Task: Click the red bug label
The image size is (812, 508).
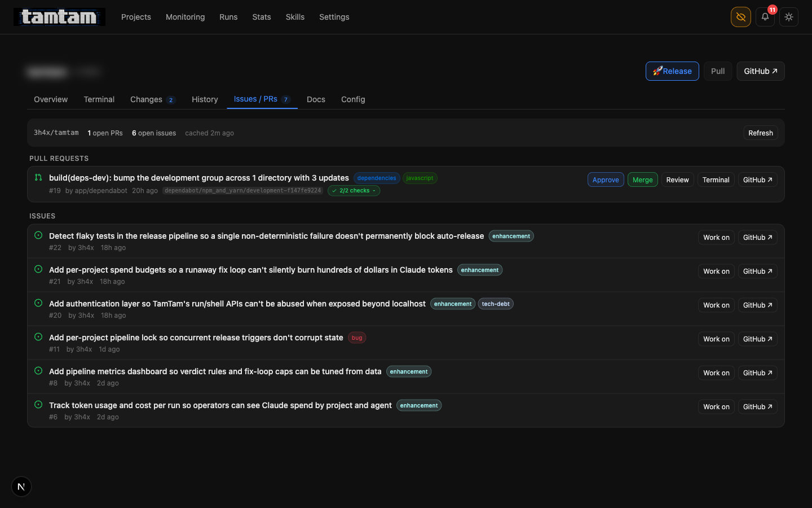Action: point(357,338)
